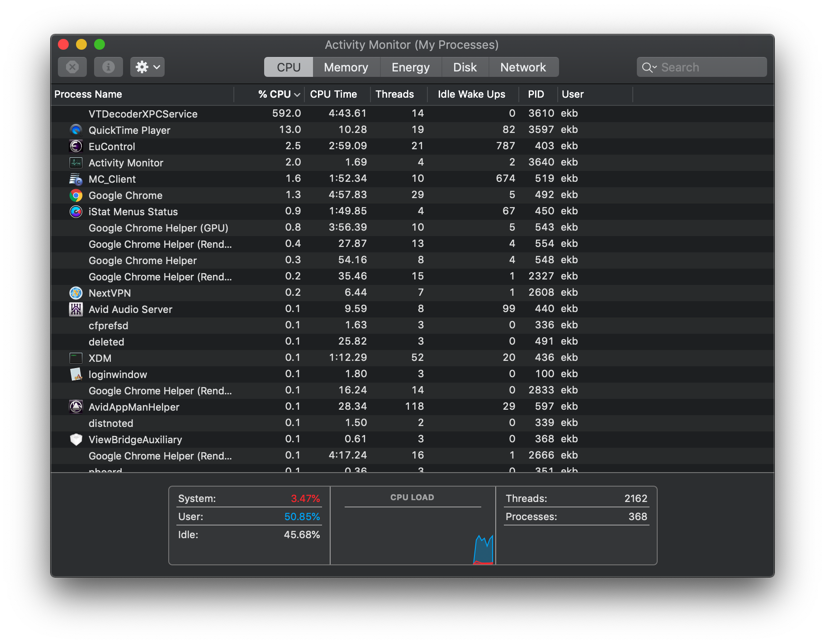Click the CPU Time 4:57.83 cell
This screenshot has width=825, height=644.
pos(347,194)
